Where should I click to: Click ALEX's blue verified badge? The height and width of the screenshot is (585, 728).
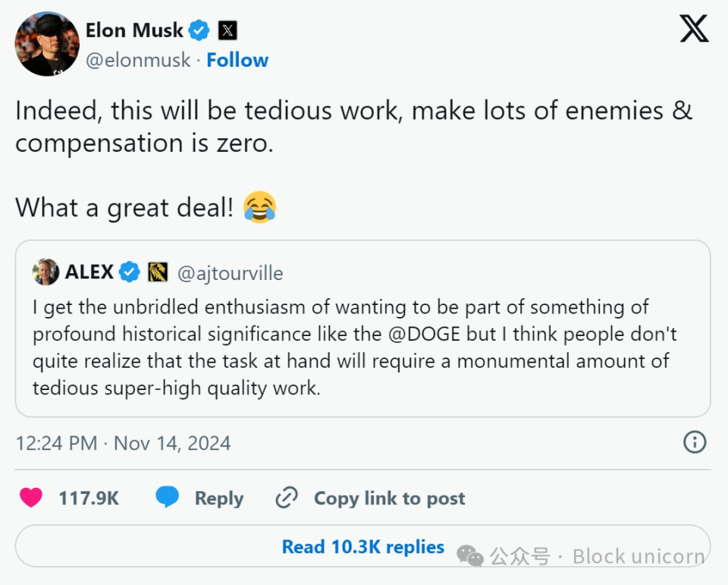click(130, 272)
